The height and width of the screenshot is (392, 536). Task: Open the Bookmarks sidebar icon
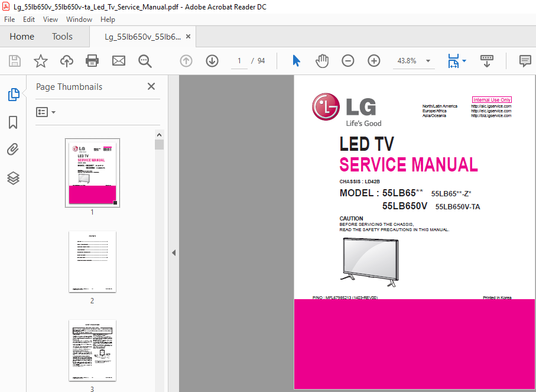[x=13, y=122]
